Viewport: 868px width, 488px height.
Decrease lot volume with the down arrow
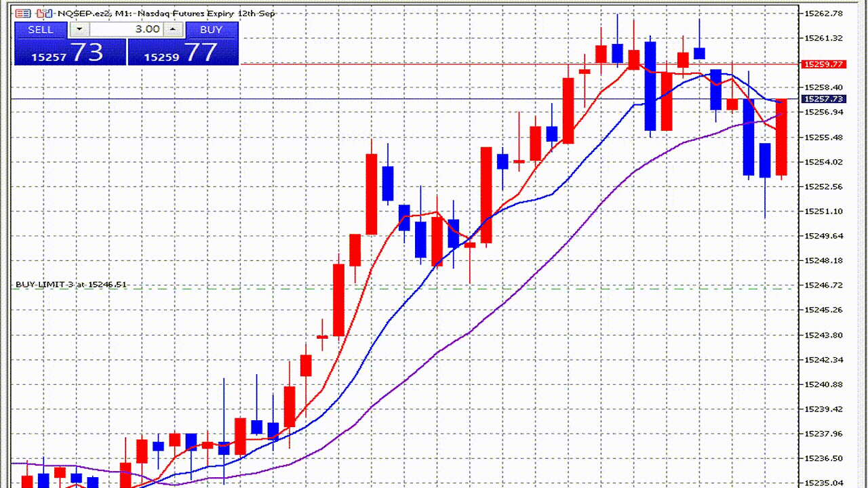(80, 29)
